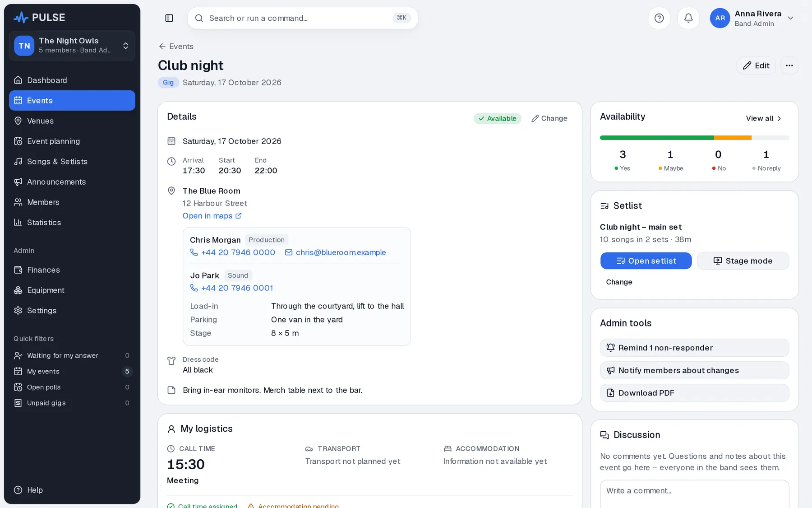Expand Anna Rivera account menu

(752, 18)
